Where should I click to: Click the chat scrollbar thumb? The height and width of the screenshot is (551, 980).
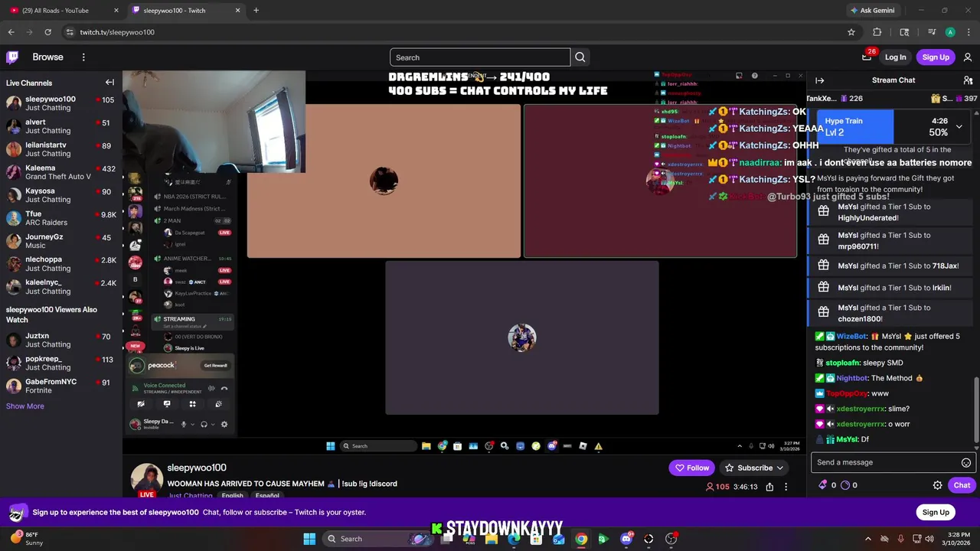pos(975,410)
